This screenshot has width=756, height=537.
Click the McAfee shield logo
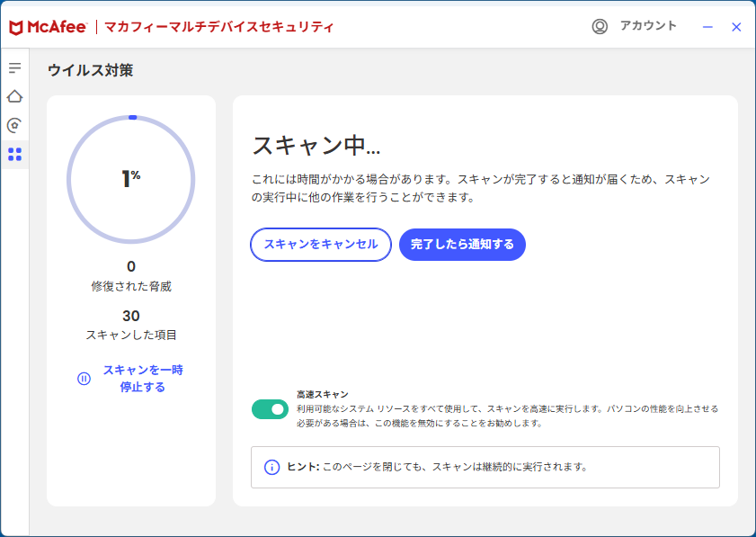tap(16, 27)
